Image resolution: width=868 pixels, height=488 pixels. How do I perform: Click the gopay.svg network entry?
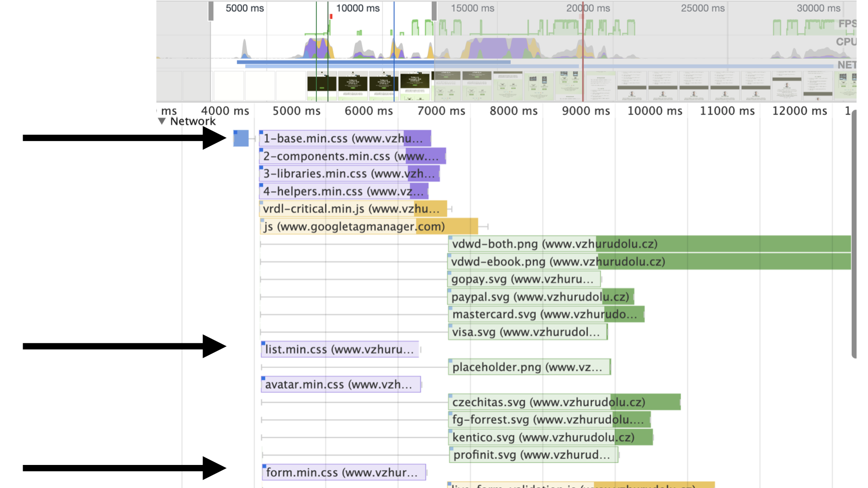tap(524, 279)
